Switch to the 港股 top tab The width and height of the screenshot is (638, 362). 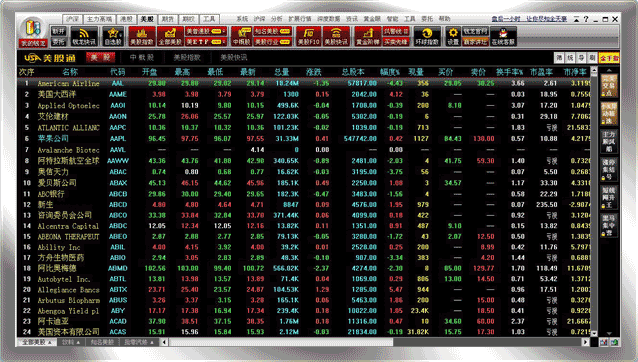click(x=127, y=19)
